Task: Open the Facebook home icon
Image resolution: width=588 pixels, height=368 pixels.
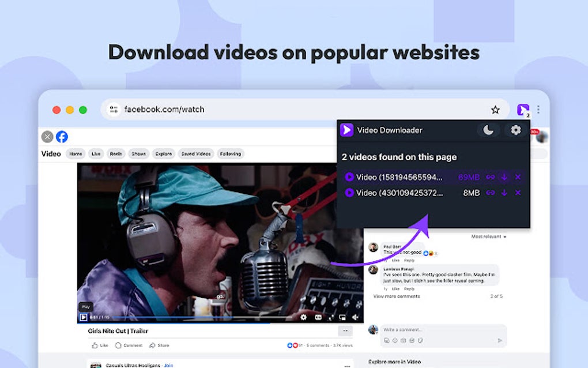Action: (62, 137)
